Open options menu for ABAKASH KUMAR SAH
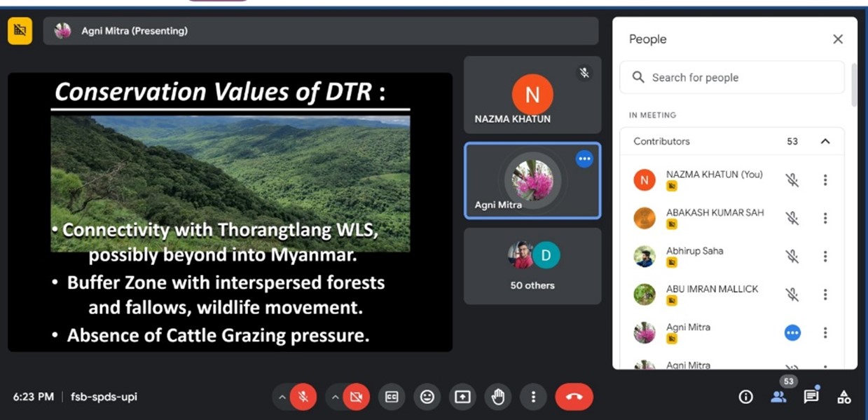The image size is (868, 420). click(x=825, y=218)
